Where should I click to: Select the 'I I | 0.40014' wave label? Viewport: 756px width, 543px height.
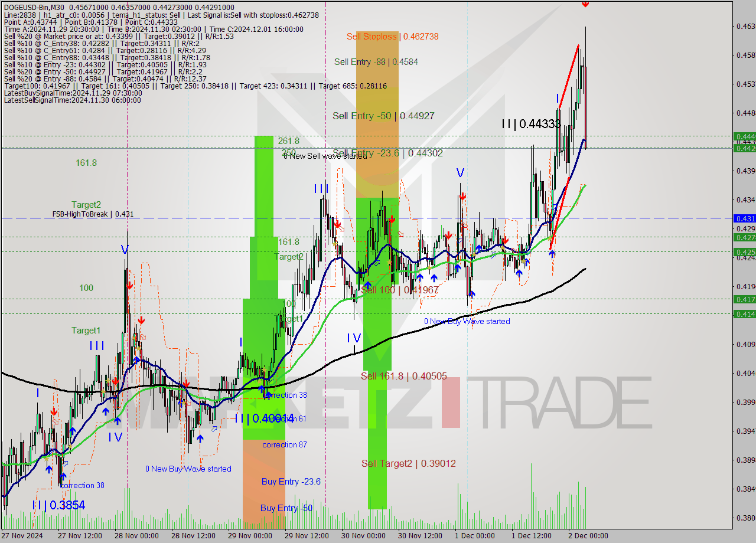pyautogui.click(x=265, y=418)
